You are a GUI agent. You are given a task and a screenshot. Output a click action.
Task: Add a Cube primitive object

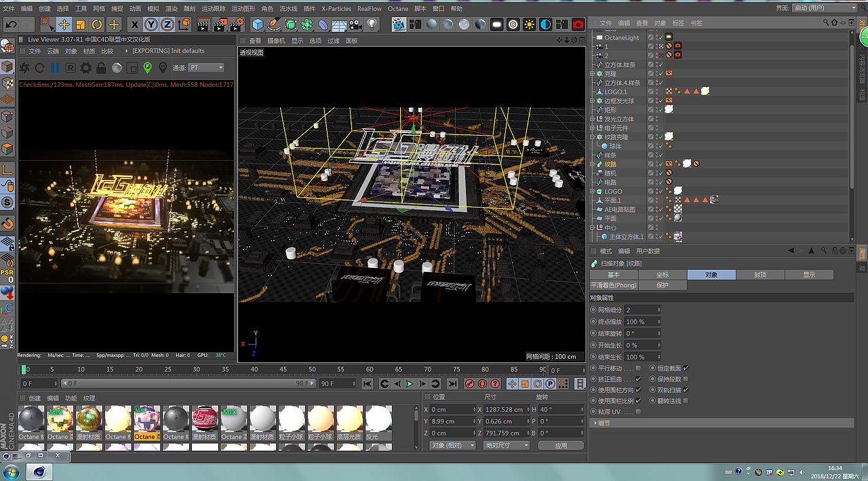click(x=258, y=24)
